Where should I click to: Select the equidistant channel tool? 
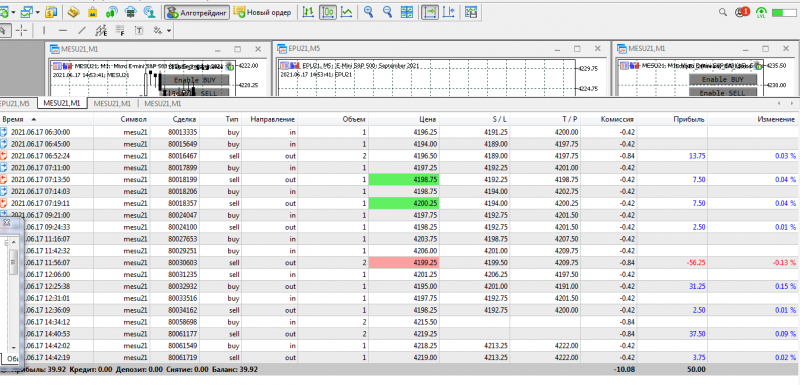click(x=101, y=31)
